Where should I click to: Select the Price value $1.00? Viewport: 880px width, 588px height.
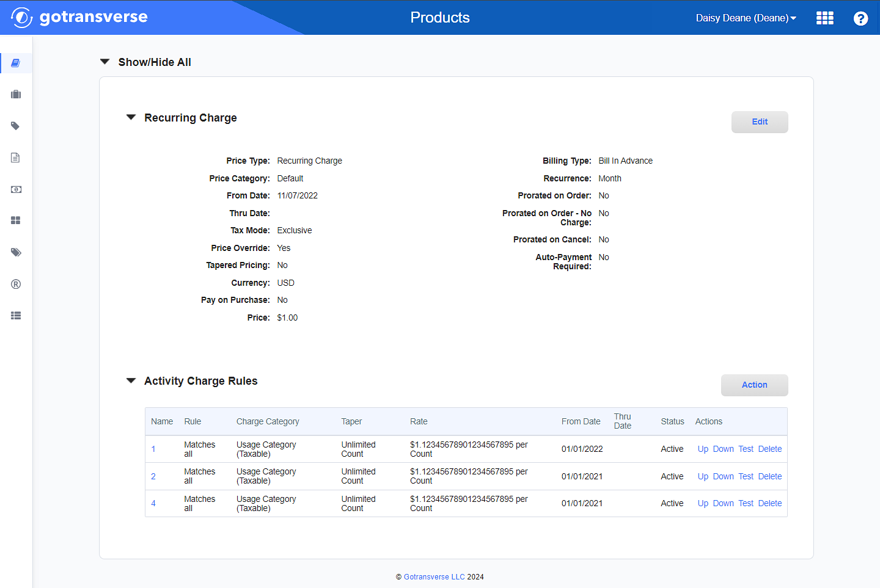point(287,318)
